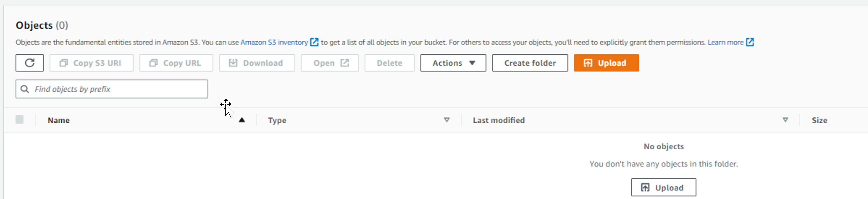Click the Delete button

(389, 63)
